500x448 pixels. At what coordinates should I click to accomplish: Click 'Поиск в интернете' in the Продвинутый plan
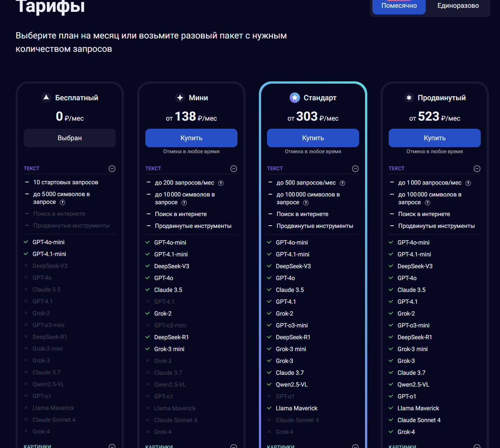pos(424,214)
